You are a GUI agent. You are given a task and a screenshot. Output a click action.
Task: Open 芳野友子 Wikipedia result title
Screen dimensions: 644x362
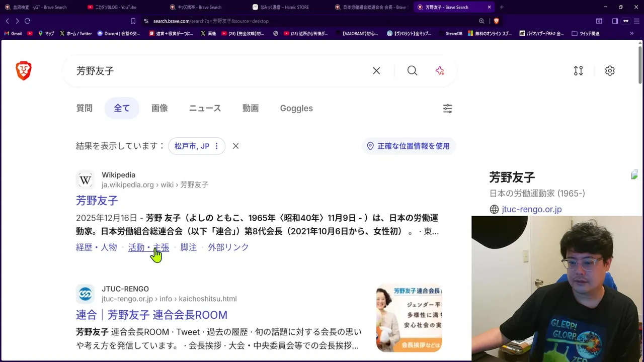[97, 201]
